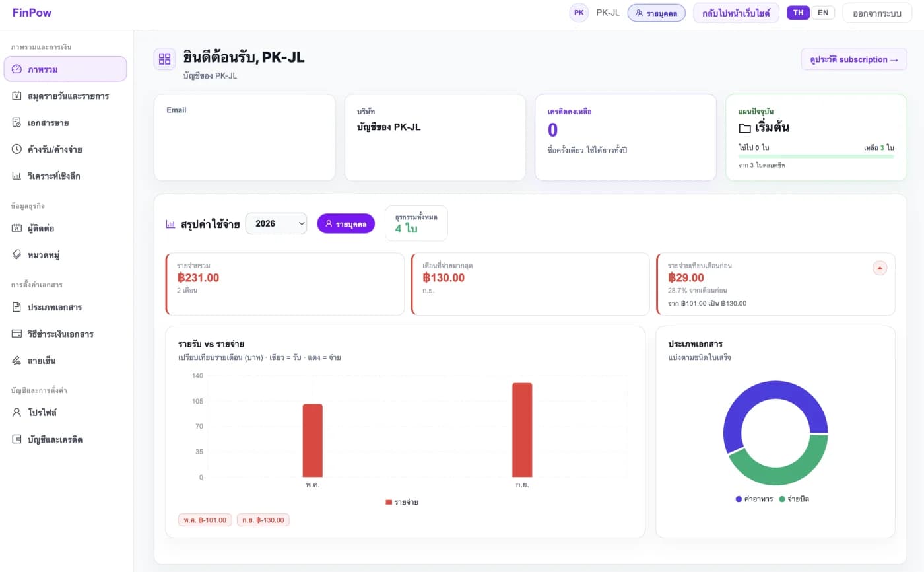Click the plan usage progress bar
The width and height of the screenshot is (924, 572).
(x=816, y=157)
